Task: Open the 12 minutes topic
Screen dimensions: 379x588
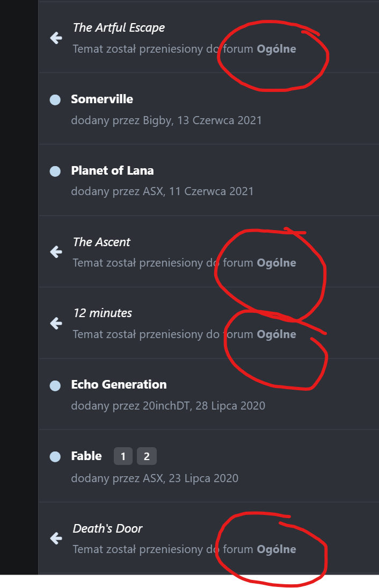Action: click(103, 313)
